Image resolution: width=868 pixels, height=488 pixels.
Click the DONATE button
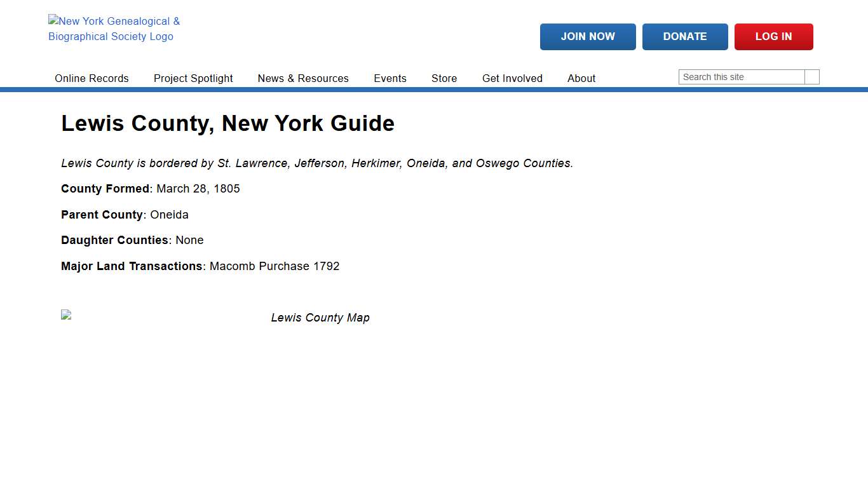[685, 36]
